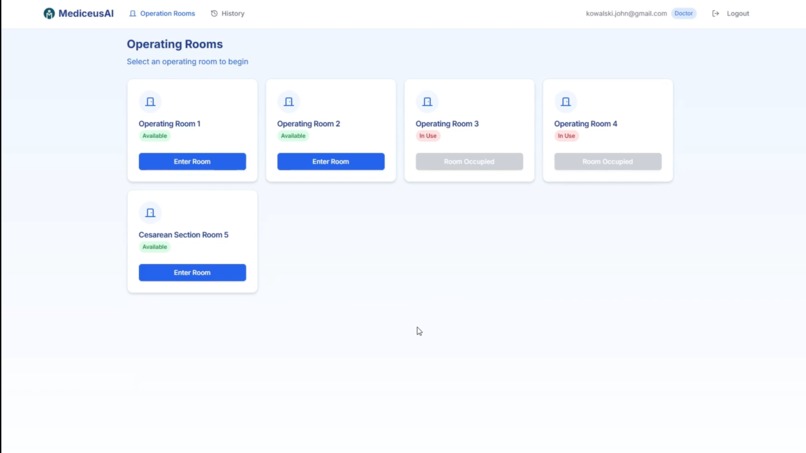
Task: Open the Operation Rooms nav tab
Action: point(162,13)
